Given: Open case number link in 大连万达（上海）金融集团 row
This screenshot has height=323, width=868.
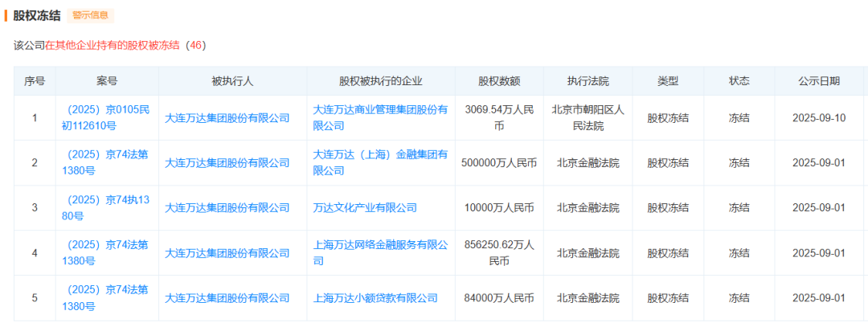Looking at the screenshot, I should 106,163.
